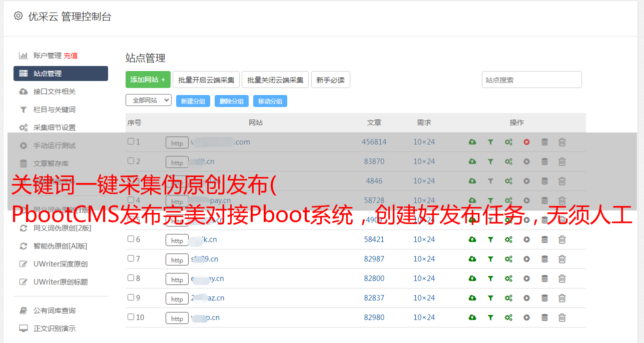
Task: Select the checkbox for row 6
Action: click(131, 239)
